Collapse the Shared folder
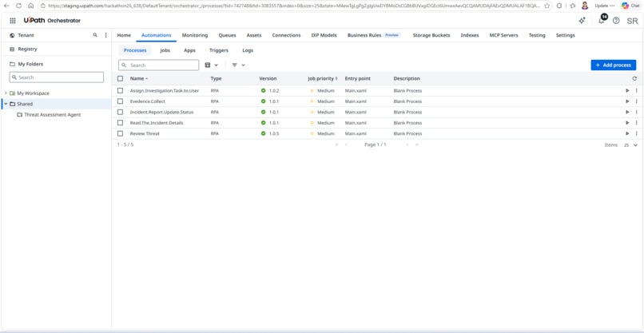Screen dimensions: 644x333 [6, 104]
